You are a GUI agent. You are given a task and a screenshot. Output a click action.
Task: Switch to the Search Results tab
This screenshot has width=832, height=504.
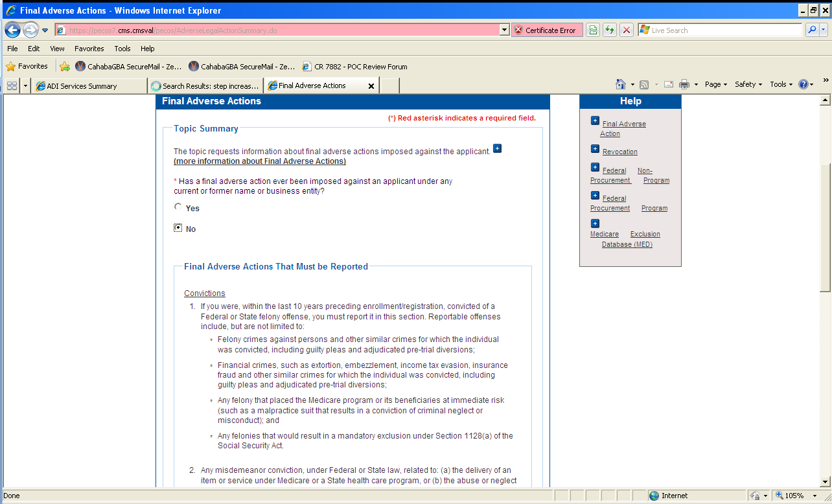point(205,86)
